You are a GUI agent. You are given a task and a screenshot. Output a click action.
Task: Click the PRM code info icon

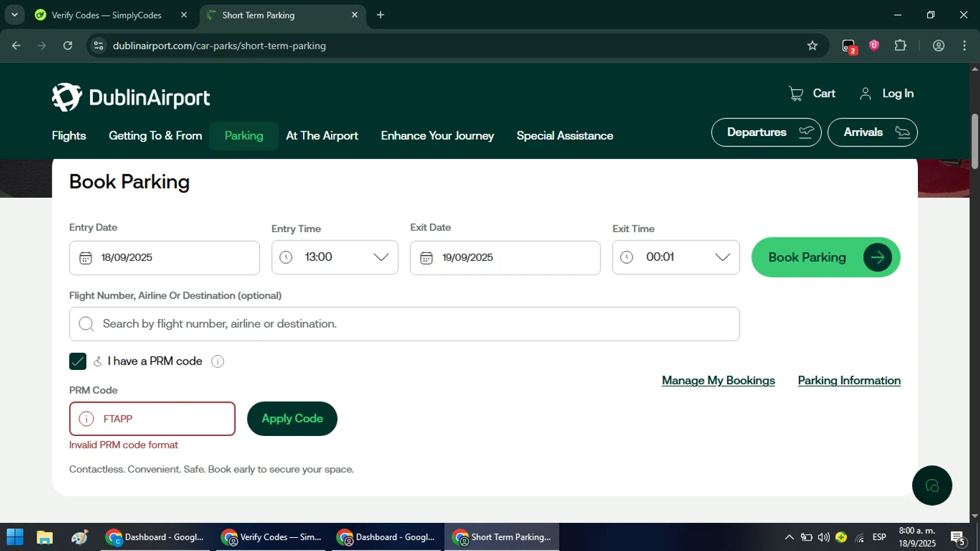(x=218, y=361)
